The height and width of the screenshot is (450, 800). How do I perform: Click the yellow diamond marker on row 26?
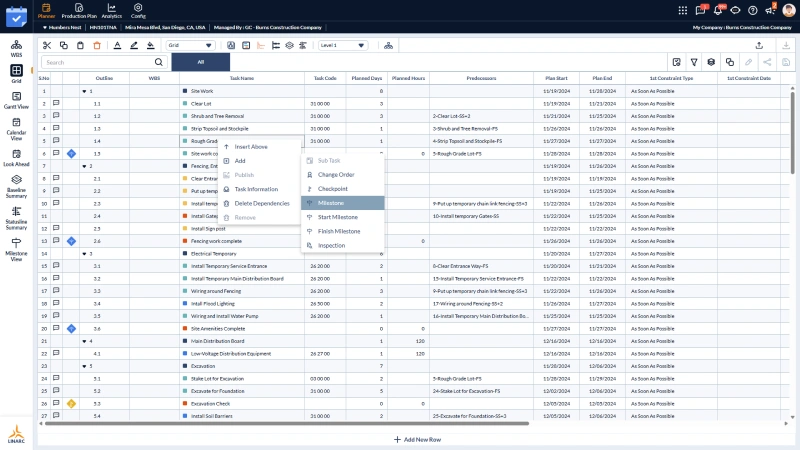(x=71, y=404)
